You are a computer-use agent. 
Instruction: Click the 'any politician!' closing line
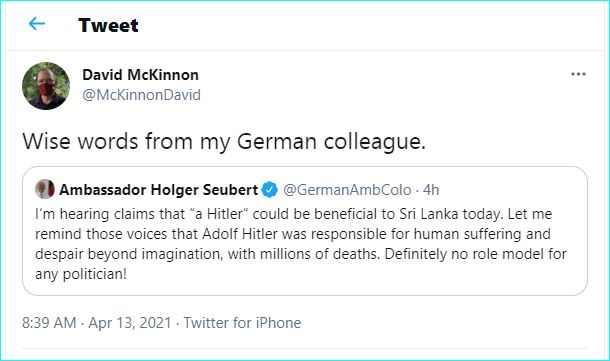(x=81, y=274)
